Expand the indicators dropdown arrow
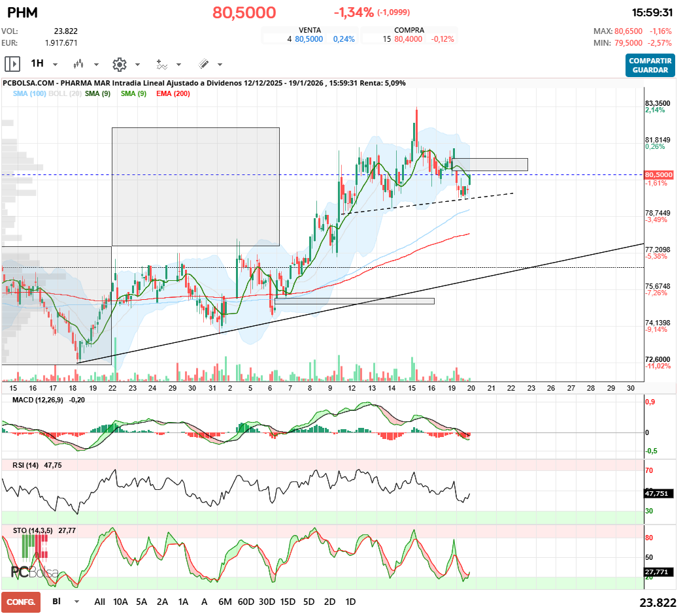 178,65
